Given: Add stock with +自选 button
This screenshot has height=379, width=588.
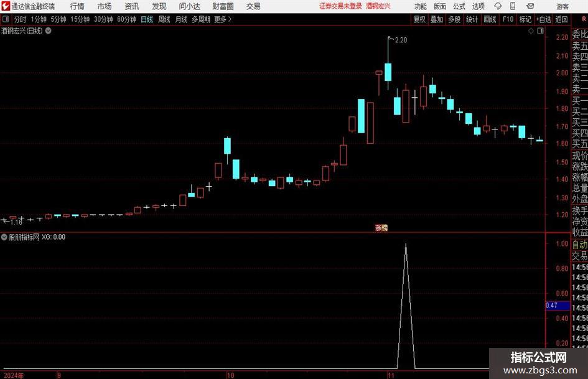Looking at the screenshot, I should (544, 19).
